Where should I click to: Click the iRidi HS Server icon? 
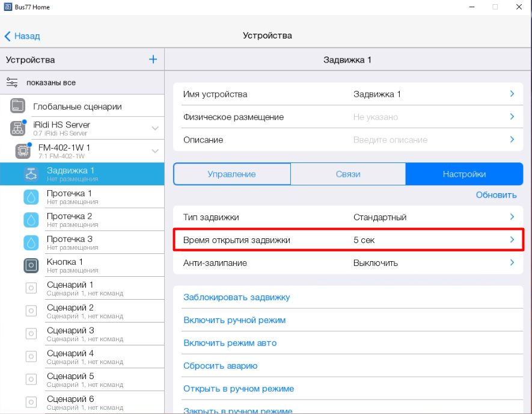(17, 128)
